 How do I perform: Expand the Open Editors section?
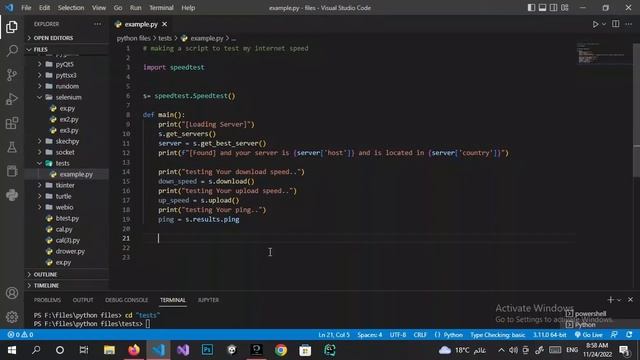67,38
